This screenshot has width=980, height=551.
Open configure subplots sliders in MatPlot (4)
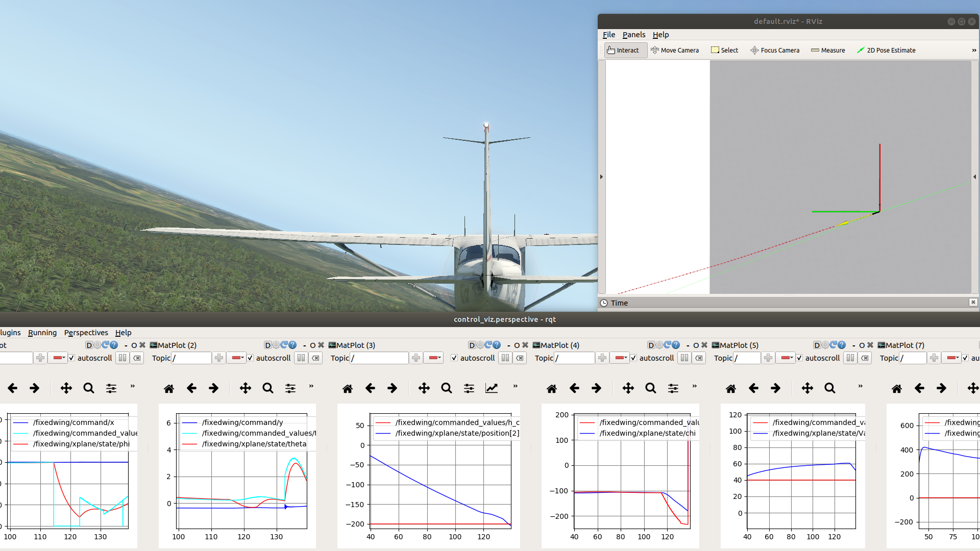pos(673,388)
